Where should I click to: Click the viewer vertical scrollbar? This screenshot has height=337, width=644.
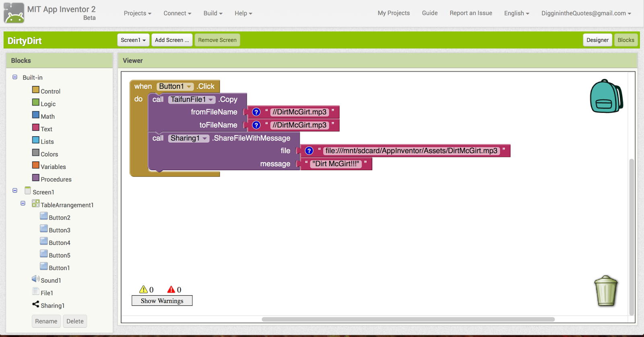tap(632, 237)
